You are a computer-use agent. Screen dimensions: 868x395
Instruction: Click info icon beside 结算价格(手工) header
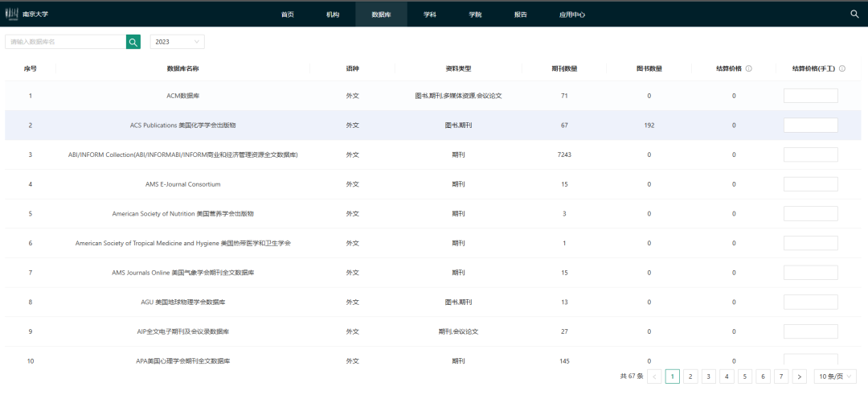coord(842,68)
